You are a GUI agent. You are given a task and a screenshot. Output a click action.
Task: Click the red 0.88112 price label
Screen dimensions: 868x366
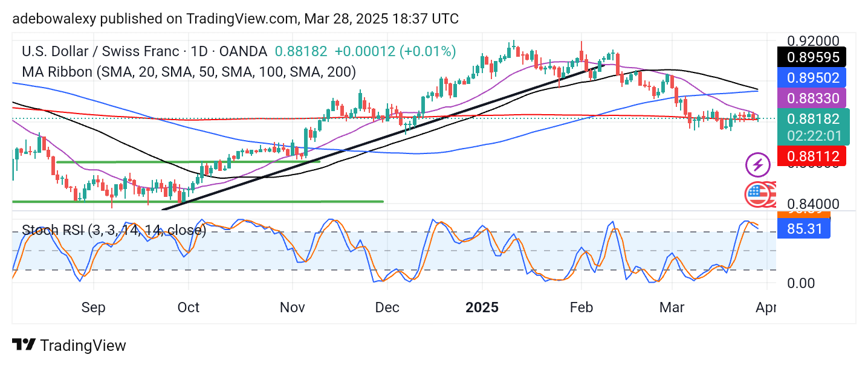812,157
